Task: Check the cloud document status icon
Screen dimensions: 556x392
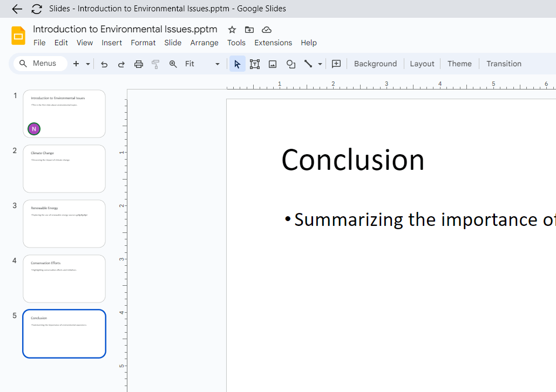Action: [x=267, y=30]
